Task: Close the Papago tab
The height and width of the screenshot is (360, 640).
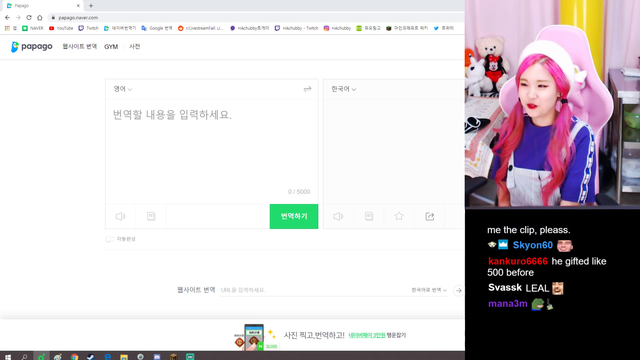Action: coord(78,6)
